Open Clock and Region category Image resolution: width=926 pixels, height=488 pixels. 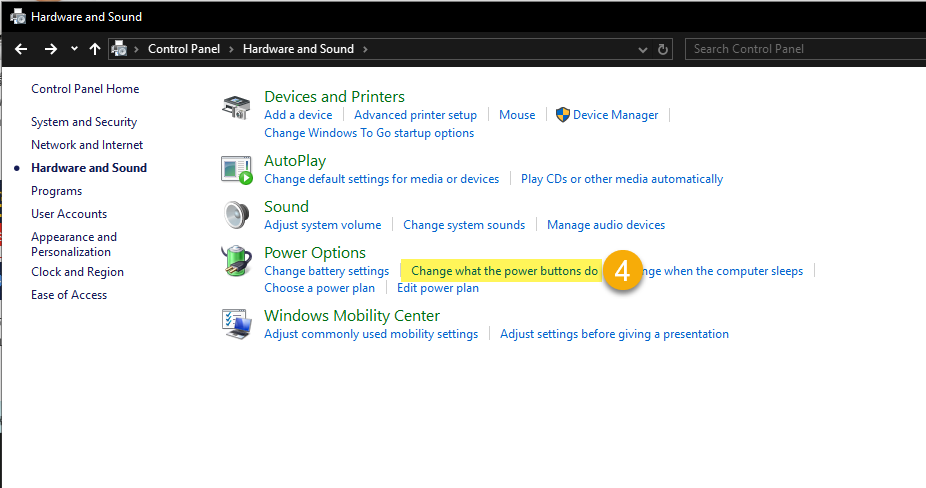tap(77, 272)
